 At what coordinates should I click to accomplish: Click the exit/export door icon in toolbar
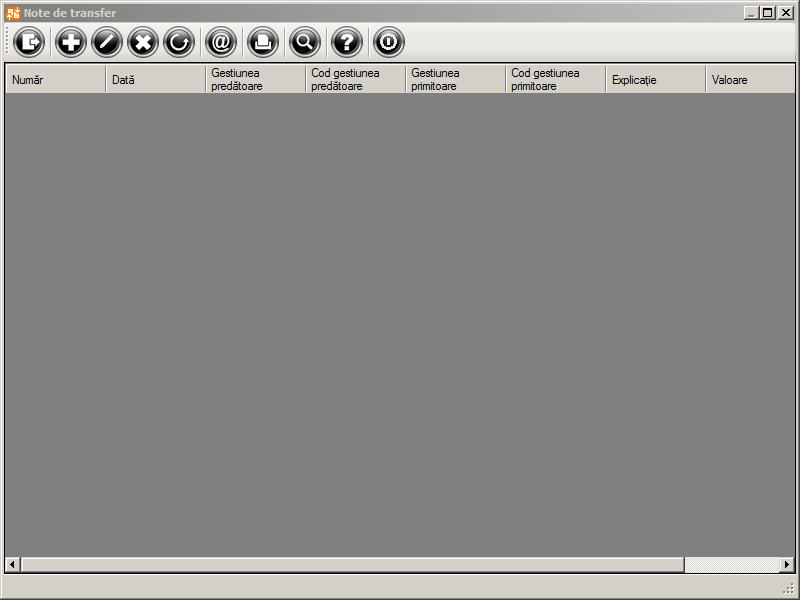[29, 42]
